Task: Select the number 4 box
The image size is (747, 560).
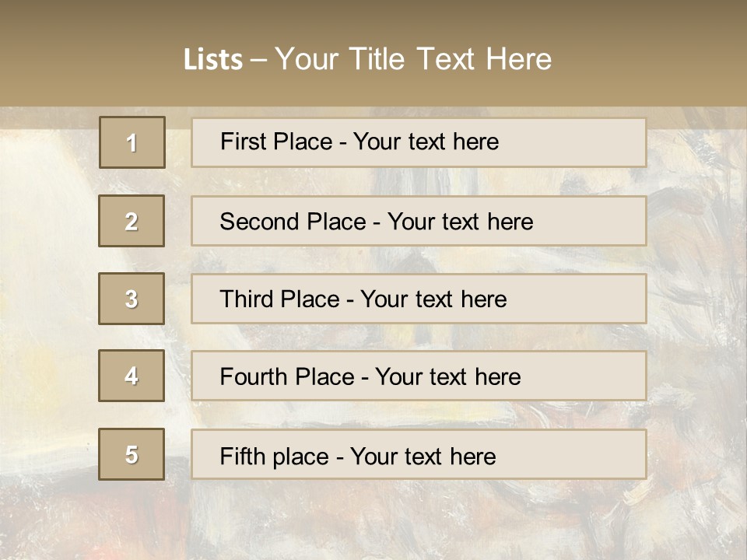Action: 132,376
